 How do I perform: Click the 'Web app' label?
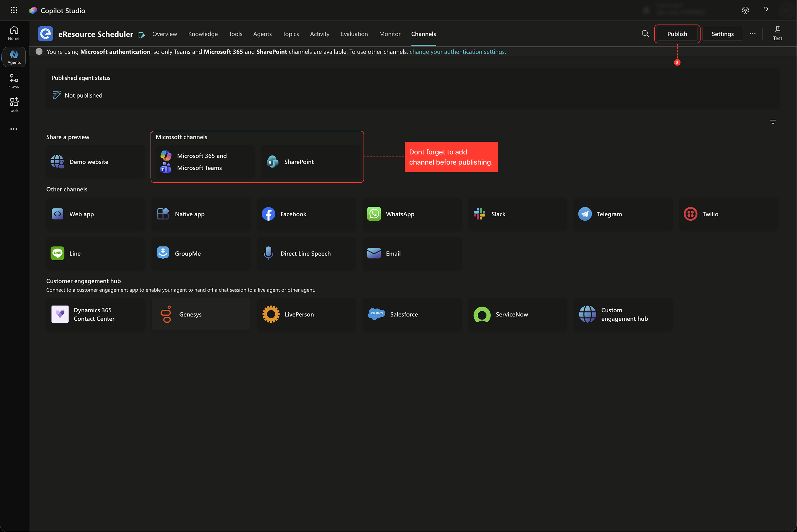pyautogui.click(x=82, y=214)
